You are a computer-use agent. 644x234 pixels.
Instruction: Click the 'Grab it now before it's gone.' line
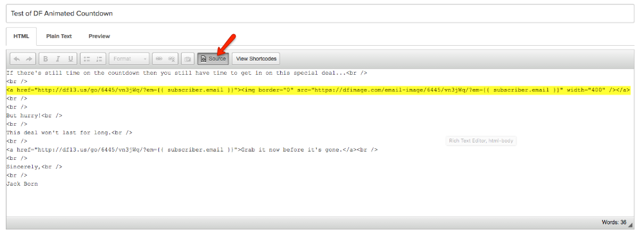(x=192, y=150)
